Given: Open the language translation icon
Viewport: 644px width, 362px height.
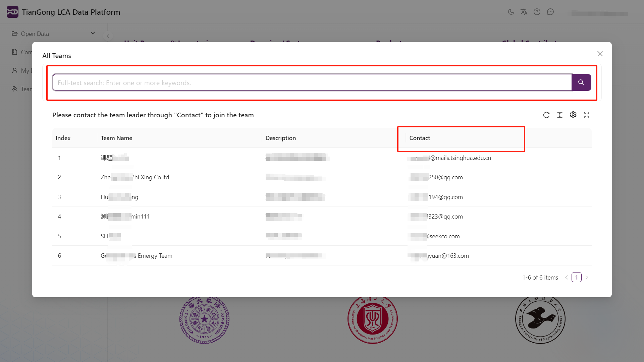Looking at the screenshot, I should (x=524, y=12).
